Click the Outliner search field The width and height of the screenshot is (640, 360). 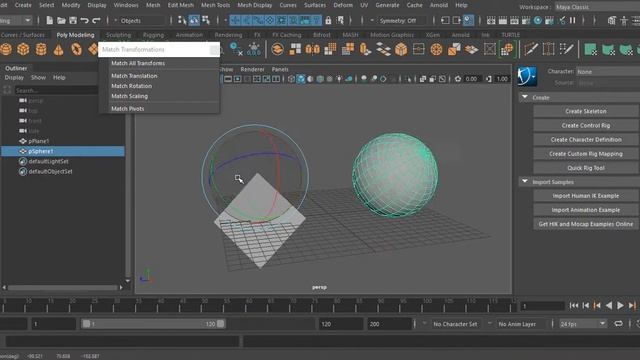coord(56,90)
